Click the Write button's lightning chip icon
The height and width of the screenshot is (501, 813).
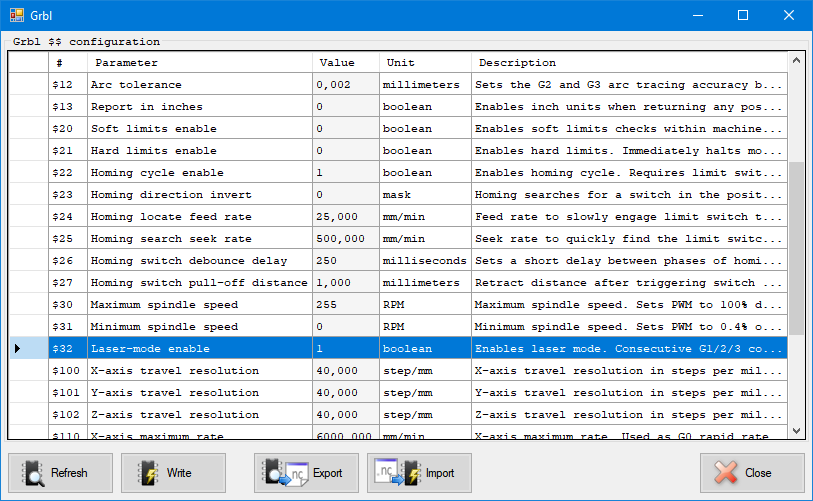[148, 473]
